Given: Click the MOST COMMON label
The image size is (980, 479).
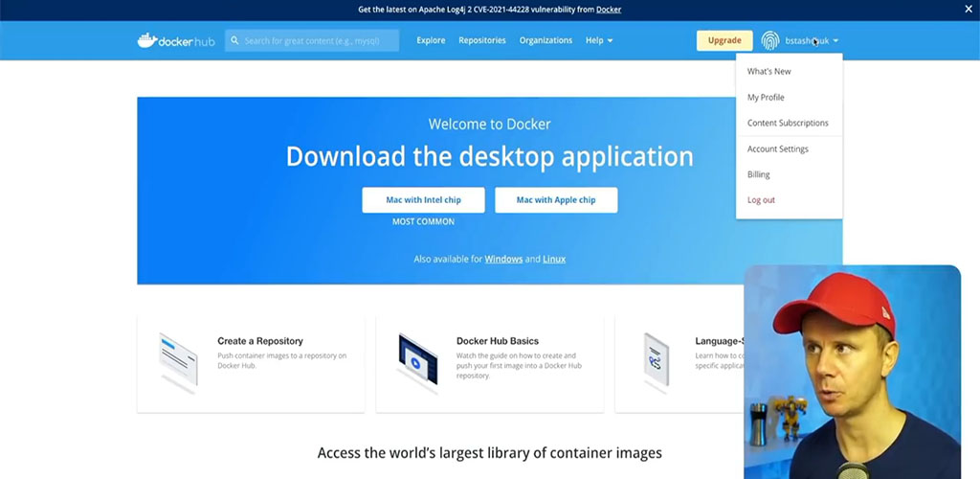Looking at the screenshot, I should coord(423,221).
